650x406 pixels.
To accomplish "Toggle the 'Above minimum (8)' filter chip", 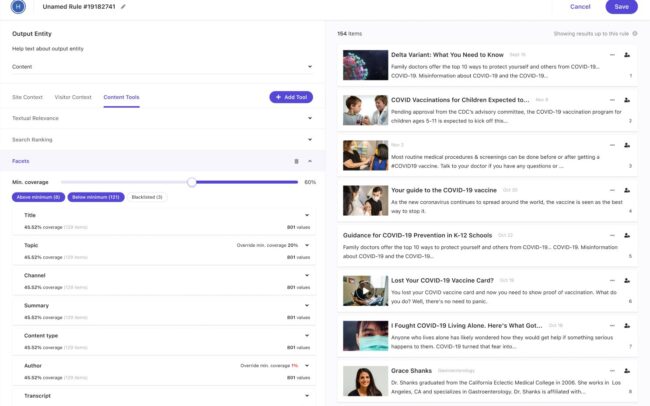I will point(38,197).
